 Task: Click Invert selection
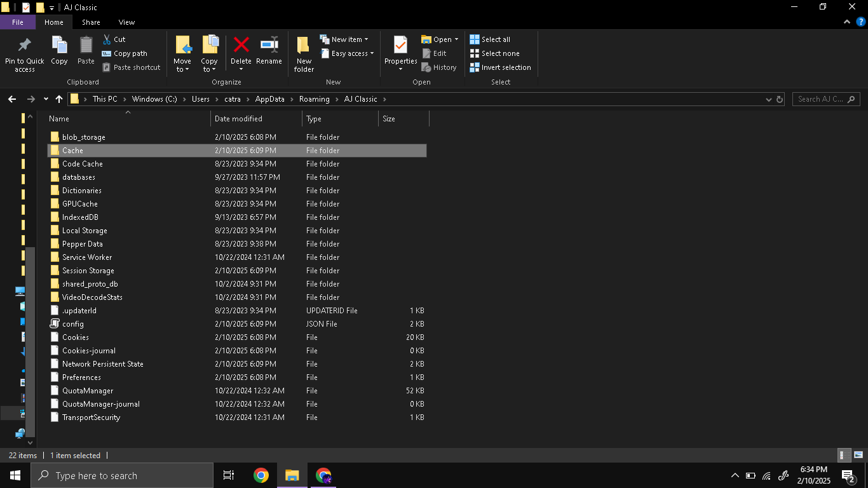pyautogui.click(x=500, y=67)
